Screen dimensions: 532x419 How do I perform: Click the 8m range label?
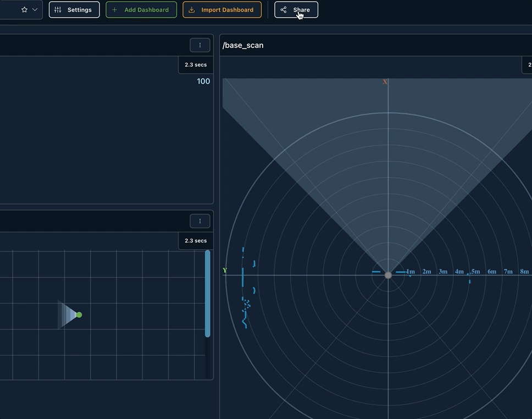[524, 271]
